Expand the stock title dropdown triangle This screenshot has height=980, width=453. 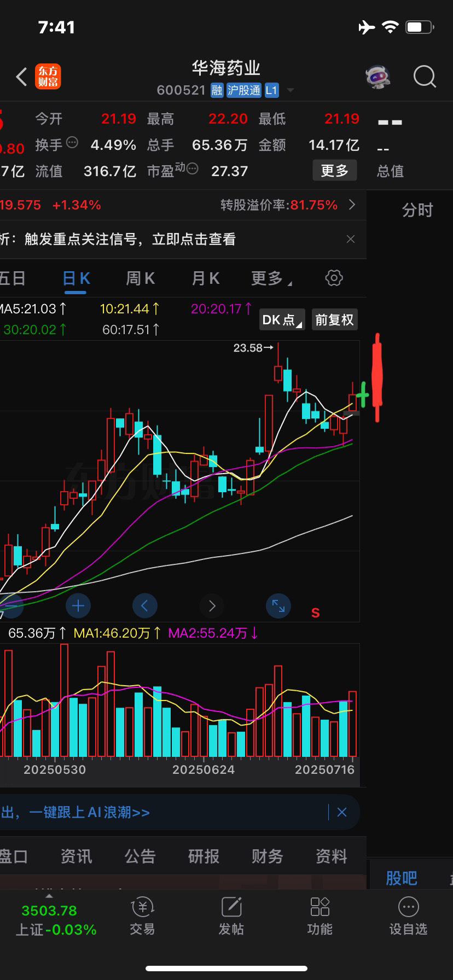pyautogui.click(x=291, y=90)
